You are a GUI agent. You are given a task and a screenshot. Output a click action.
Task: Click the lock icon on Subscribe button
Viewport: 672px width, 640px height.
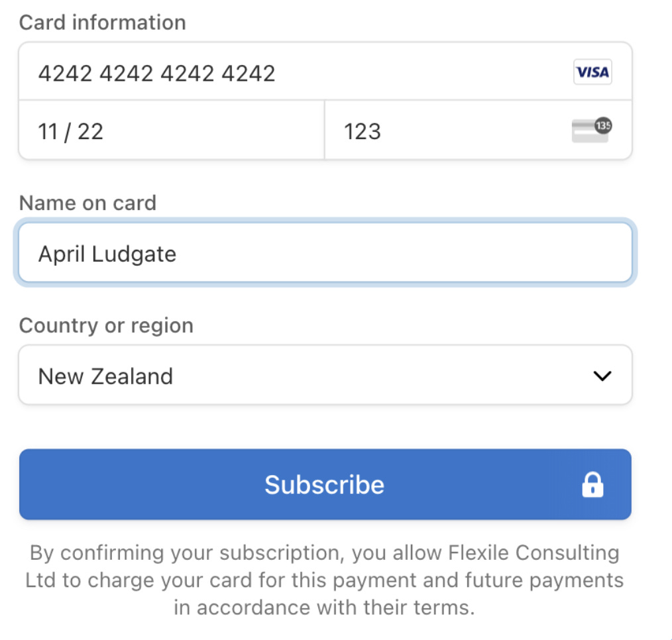click(592, 484)
